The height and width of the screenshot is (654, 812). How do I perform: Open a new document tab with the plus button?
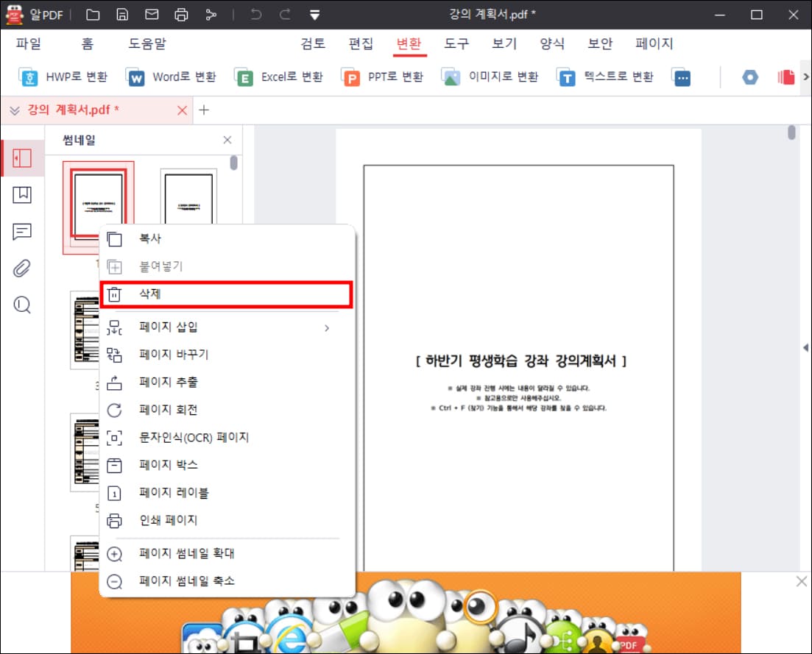(x=204, y=110)
